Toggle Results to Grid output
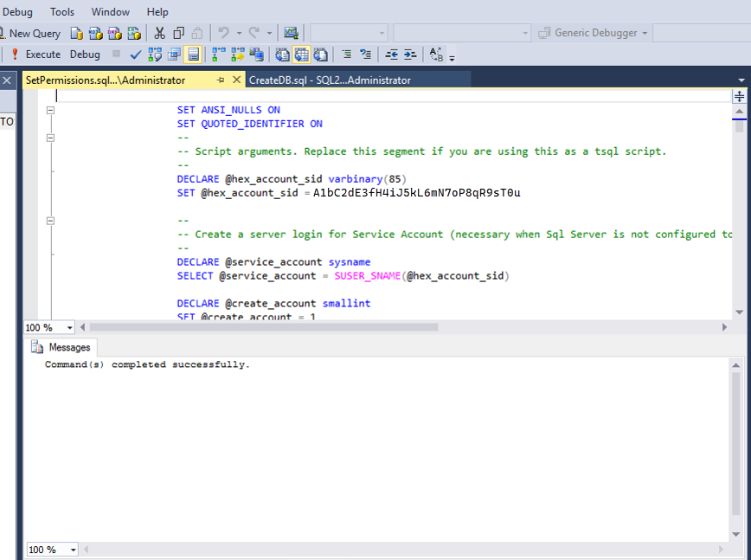 click(x=300, y=54)
